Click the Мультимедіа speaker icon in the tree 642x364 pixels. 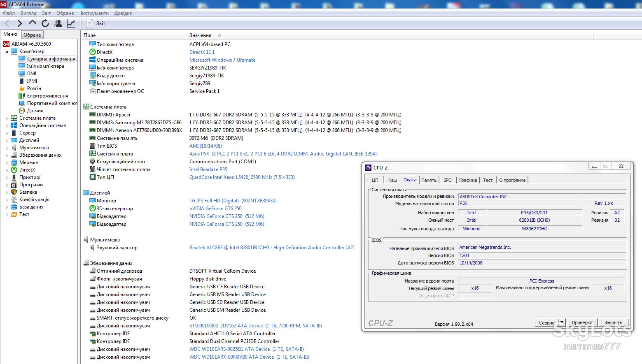click(14, 148)
